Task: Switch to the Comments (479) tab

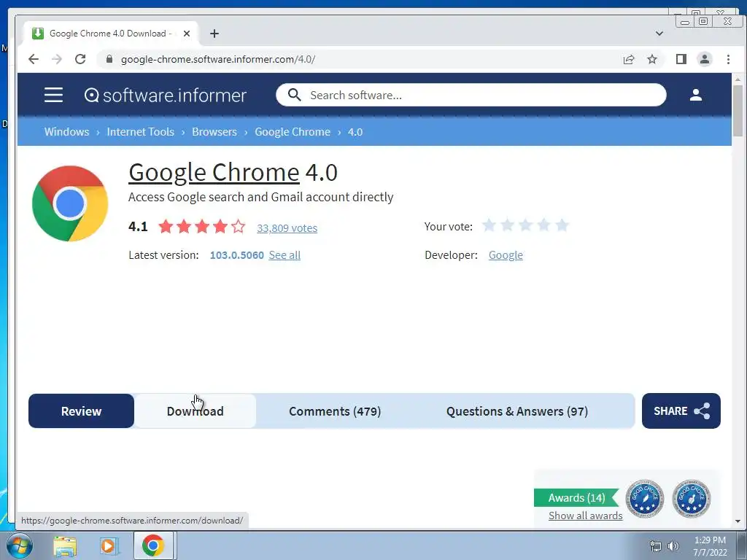Action: click(335, 411)
